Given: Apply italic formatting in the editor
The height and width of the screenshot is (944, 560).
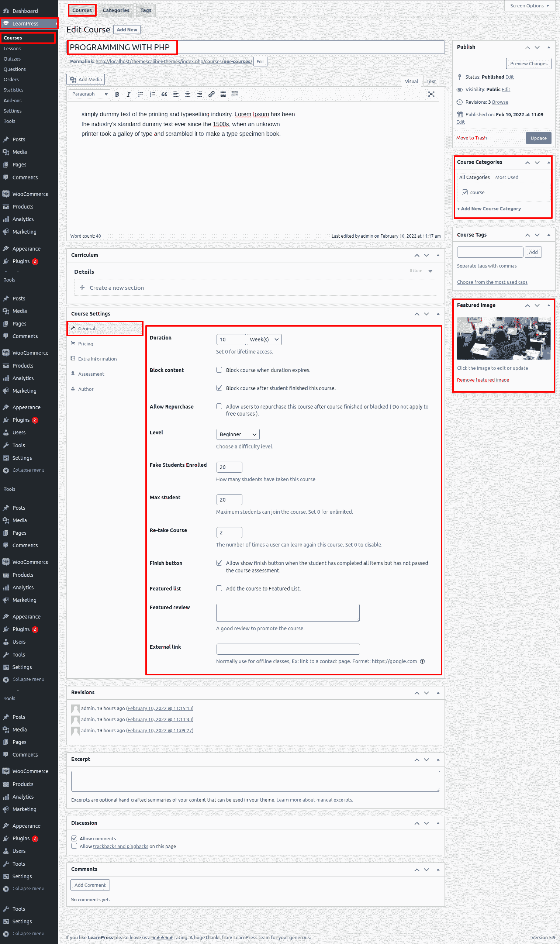Looking at the screenshot, I should 129,94.
